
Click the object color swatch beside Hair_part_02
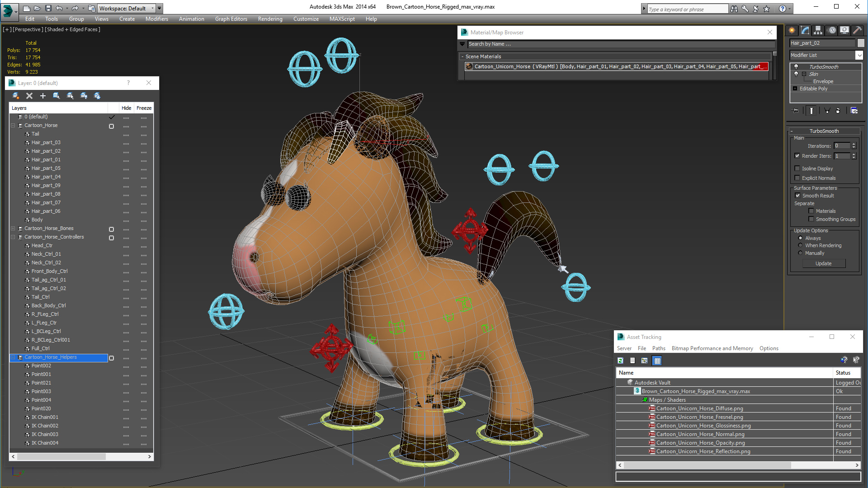861,43
